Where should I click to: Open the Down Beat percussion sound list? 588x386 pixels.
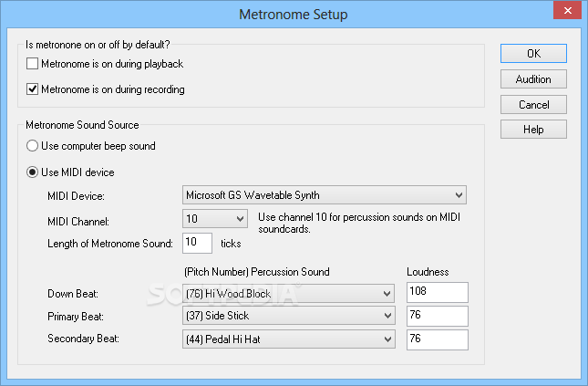click(288, 293)
